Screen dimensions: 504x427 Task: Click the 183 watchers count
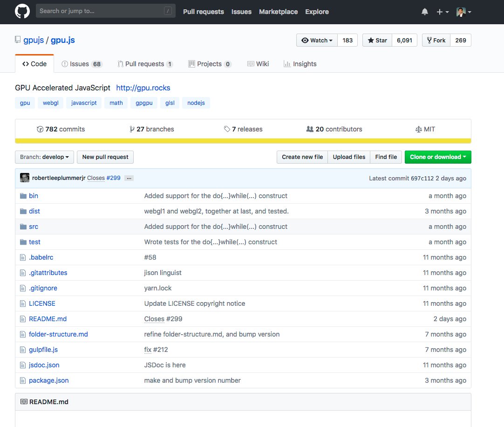point(347,40)
